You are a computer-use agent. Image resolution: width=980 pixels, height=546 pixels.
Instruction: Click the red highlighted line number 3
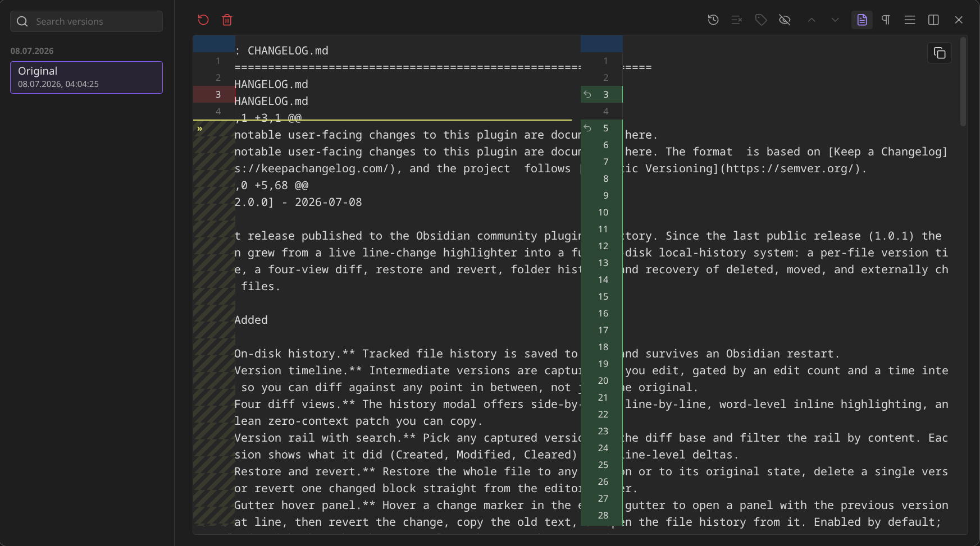218,94
